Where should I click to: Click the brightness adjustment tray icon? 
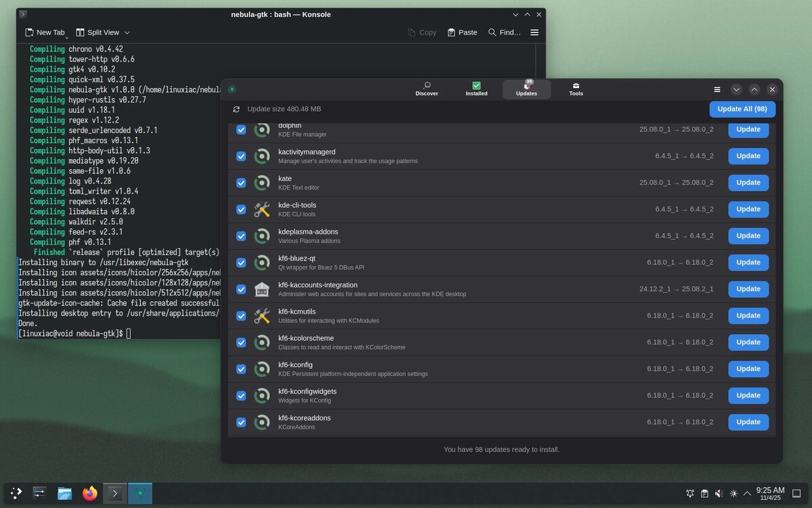coord(734,493)
